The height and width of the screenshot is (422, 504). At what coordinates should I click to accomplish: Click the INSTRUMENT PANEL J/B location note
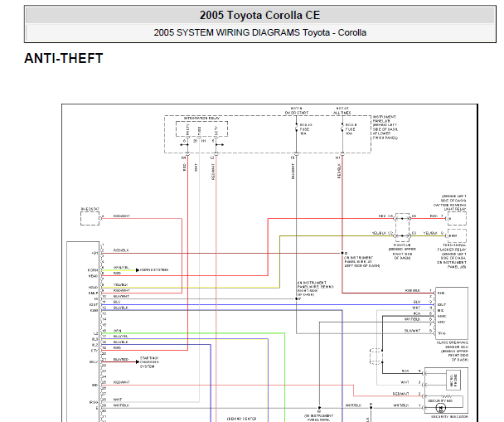point(385,128)
